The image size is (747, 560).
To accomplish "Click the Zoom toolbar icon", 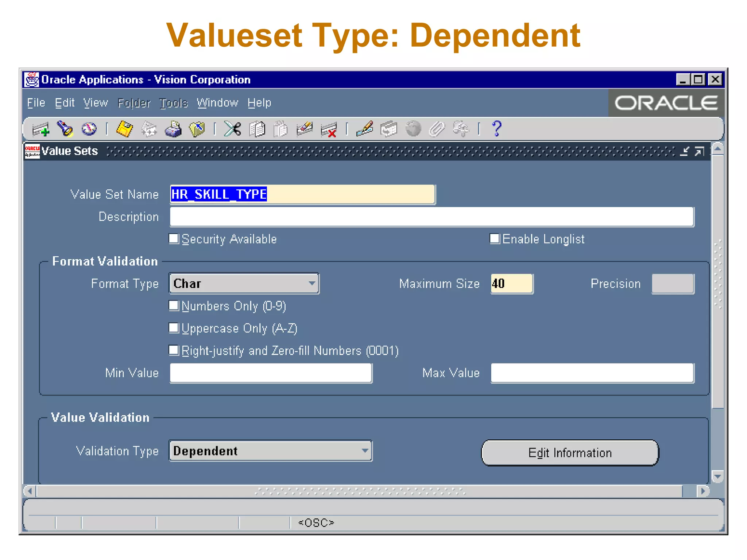I will [x=388, y=129].
